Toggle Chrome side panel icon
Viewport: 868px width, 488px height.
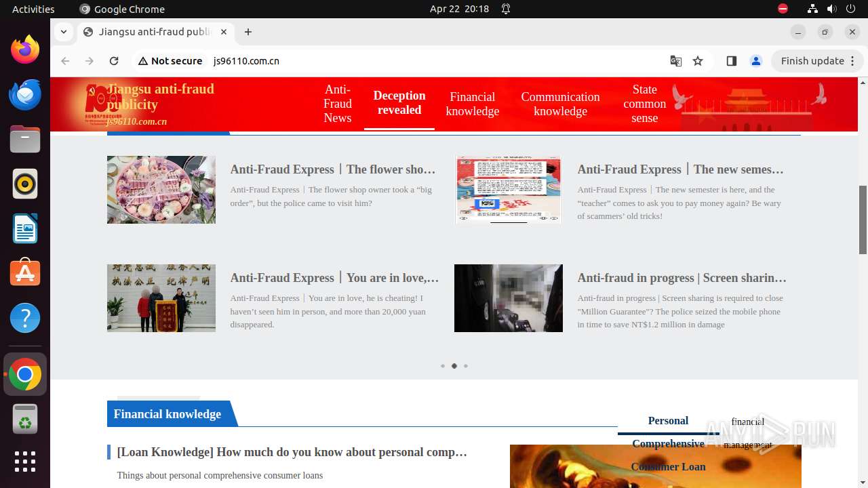[x=731, y=61]
